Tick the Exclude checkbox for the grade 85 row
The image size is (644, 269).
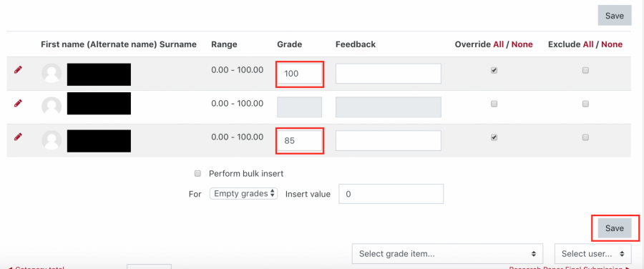coord(585,137)
